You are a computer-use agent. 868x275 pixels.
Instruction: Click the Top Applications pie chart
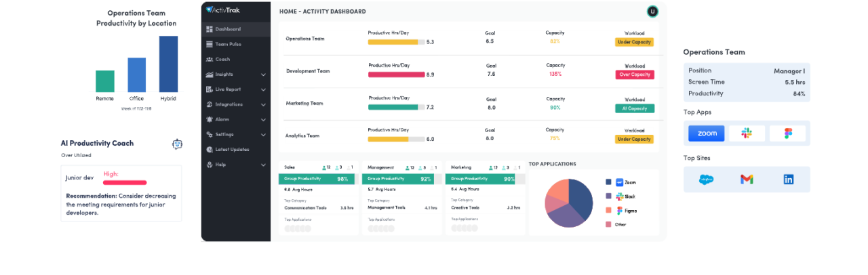[569, 203]
